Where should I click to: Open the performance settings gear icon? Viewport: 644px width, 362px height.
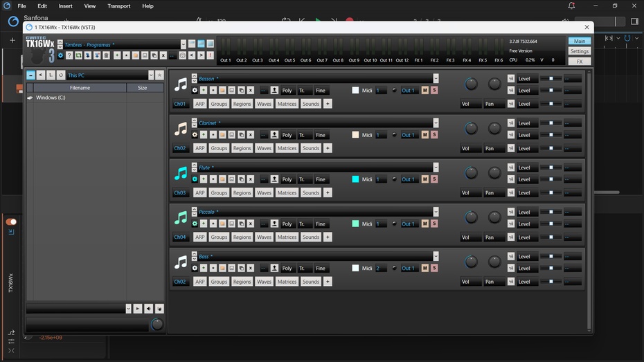click(60, 55)
